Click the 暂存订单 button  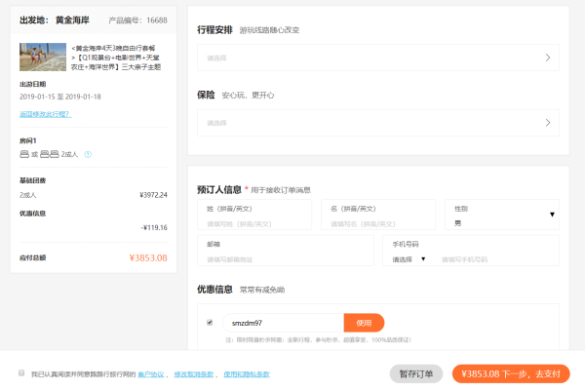point(416,373)
